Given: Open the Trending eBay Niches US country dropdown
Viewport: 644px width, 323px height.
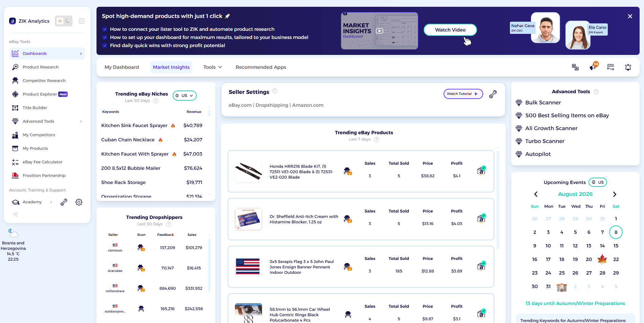Looking at the screenshot, I should (185, 96).
